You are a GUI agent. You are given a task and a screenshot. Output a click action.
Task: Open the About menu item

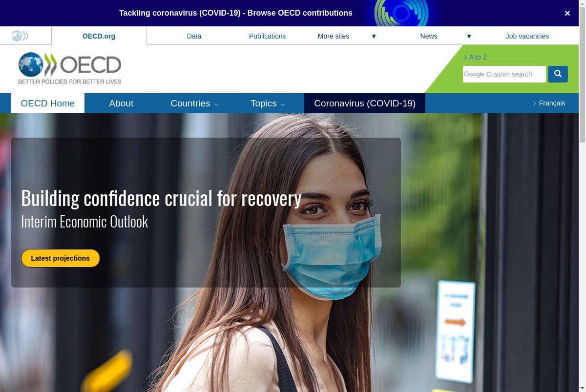(121, 103)
